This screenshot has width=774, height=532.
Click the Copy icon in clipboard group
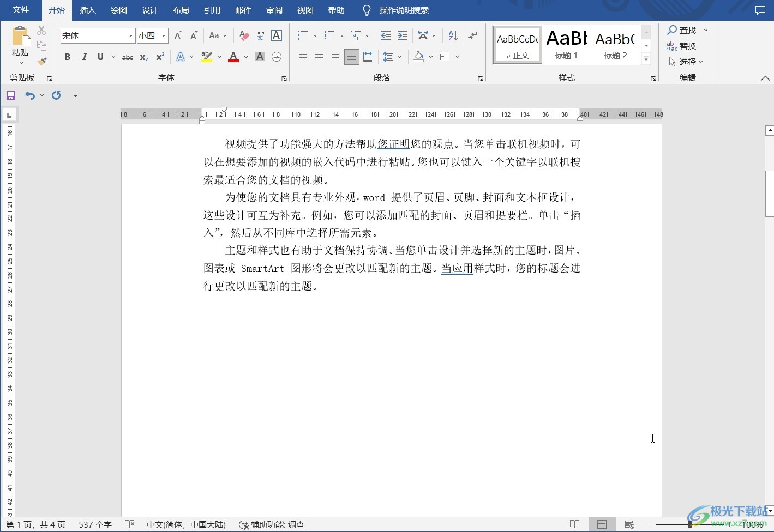[41, 46]
